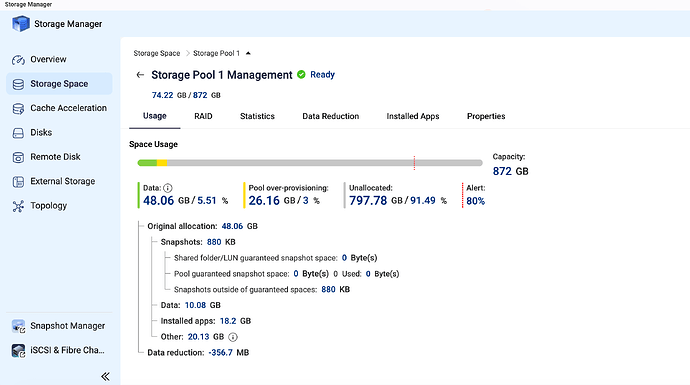Click the Storage Space breadcrumb link
The width and height of the screenshot is (690, 385).
click(x=157, y=53)
